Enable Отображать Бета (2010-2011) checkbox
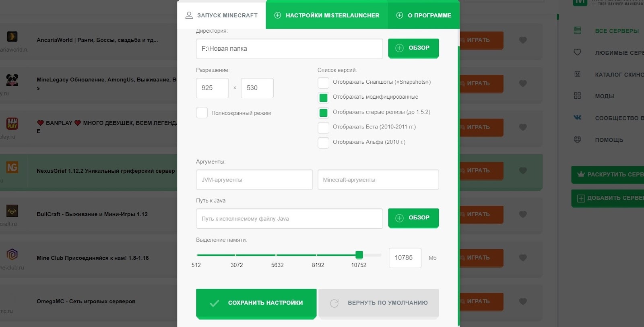The image size is (644, 327). 323,128
